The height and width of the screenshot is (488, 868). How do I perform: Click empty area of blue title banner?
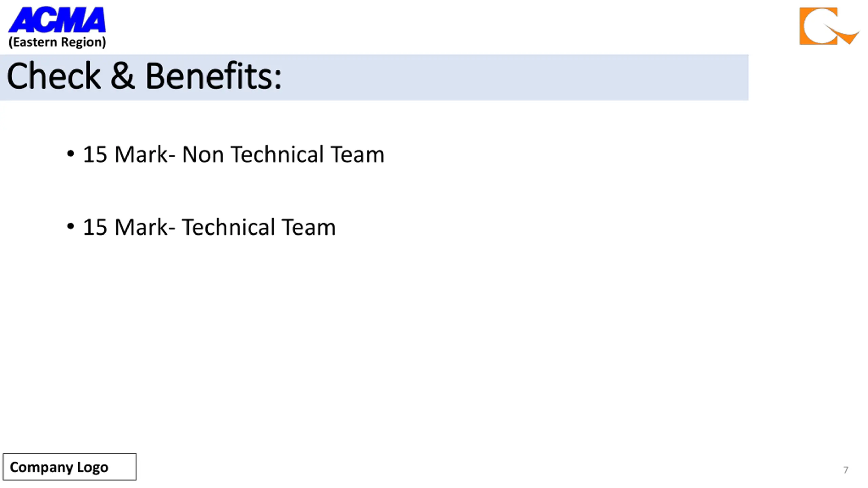509,77
